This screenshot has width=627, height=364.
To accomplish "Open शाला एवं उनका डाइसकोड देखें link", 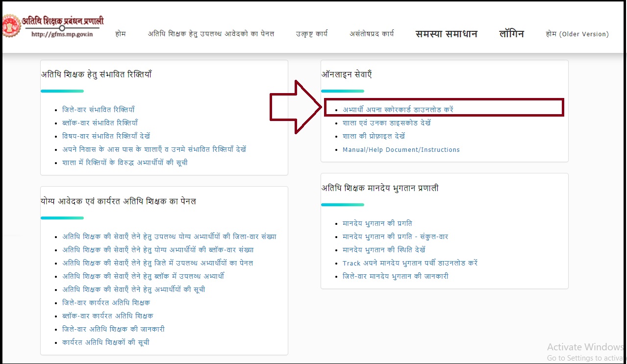I will [x=387, y=123].
